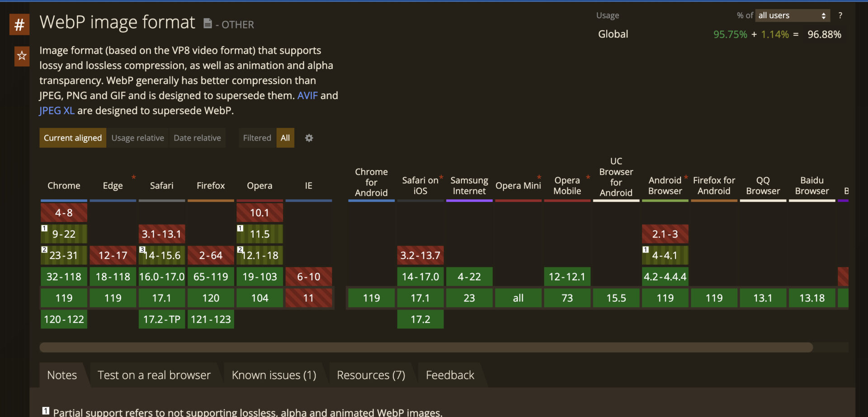Click note 3 marker on Safari 14-15.6
The width and height of the screenshot is (868, 417).
pos(142,250)
